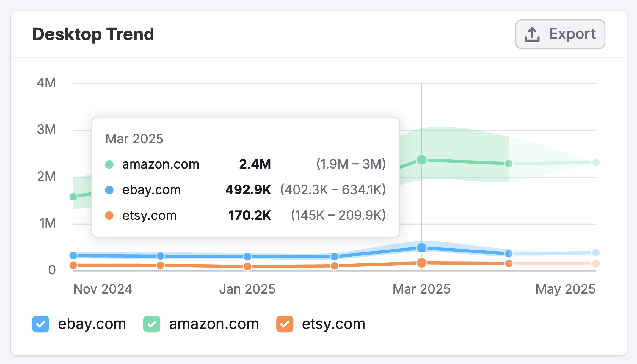Click the 2.4M amazon.com value in tooltip
This screenshot has width=637, height=364.
click(255, 164)
